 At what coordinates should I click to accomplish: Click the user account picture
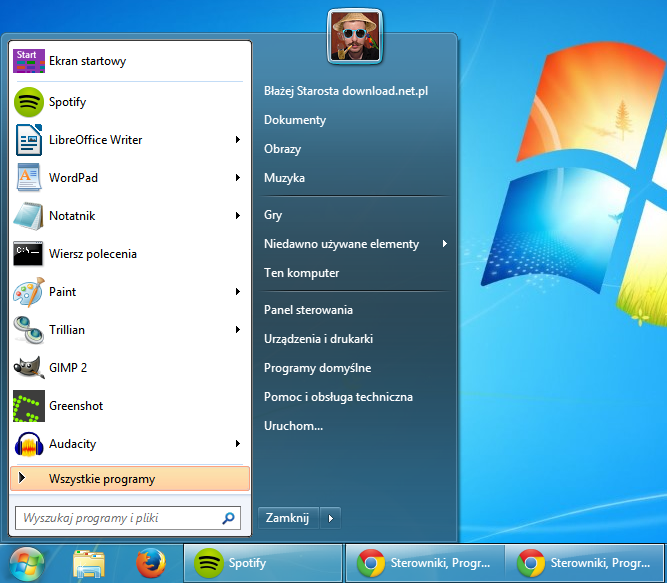pyautogui.click(x=355, y=37)
